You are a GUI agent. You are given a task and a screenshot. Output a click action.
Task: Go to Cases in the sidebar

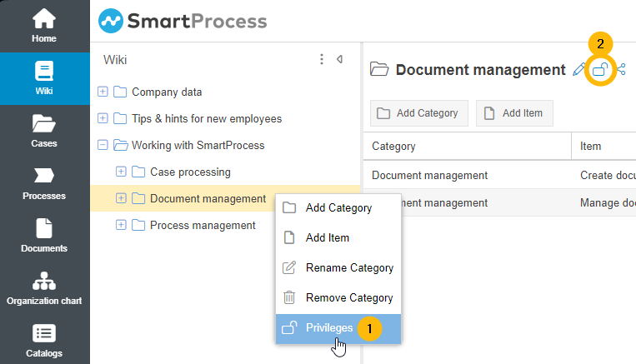point(44,131)
